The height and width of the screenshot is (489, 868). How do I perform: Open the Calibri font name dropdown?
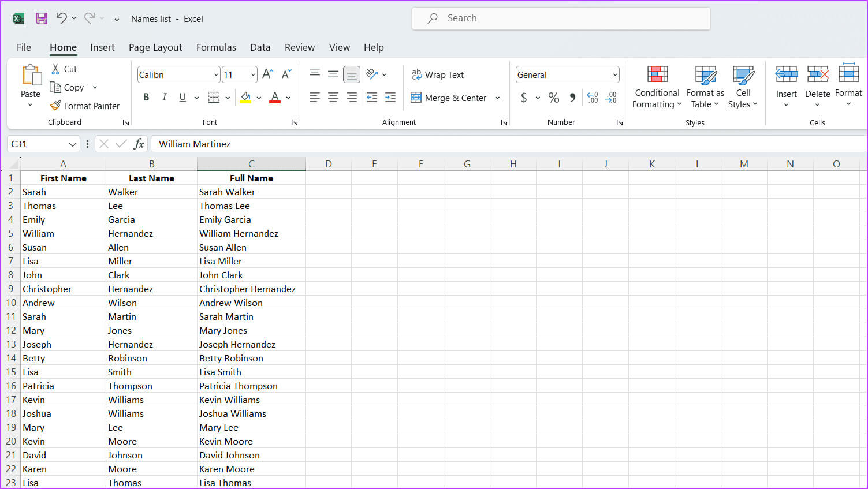[215, 75]
